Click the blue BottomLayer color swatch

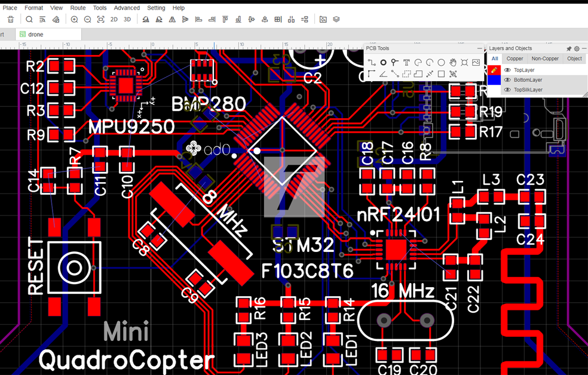494,80
